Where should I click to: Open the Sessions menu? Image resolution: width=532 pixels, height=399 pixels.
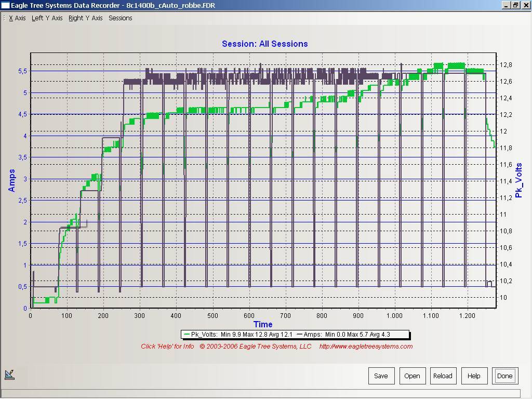click(x=120, y=18)
